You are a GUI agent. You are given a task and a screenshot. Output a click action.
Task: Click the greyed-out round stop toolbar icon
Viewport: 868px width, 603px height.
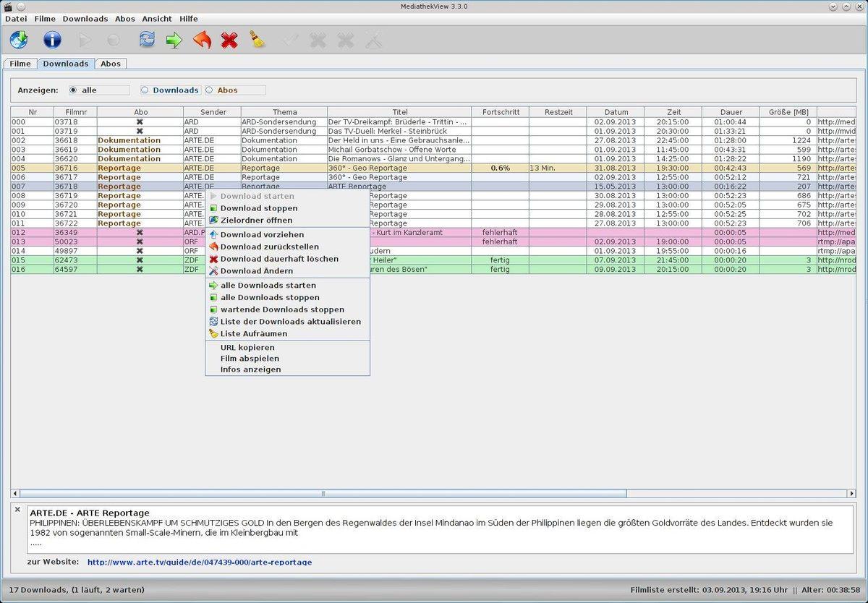click(x=114, y=40)
